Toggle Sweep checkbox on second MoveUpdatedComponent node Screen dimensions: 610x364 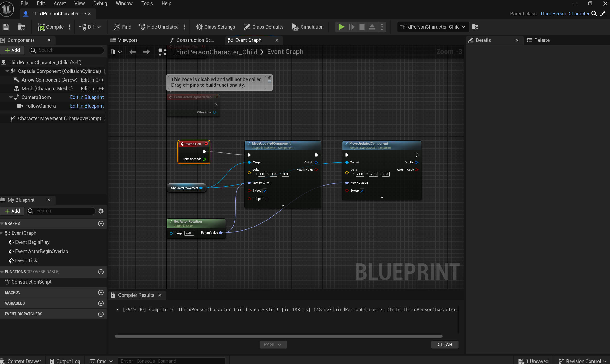click(362, 191)
